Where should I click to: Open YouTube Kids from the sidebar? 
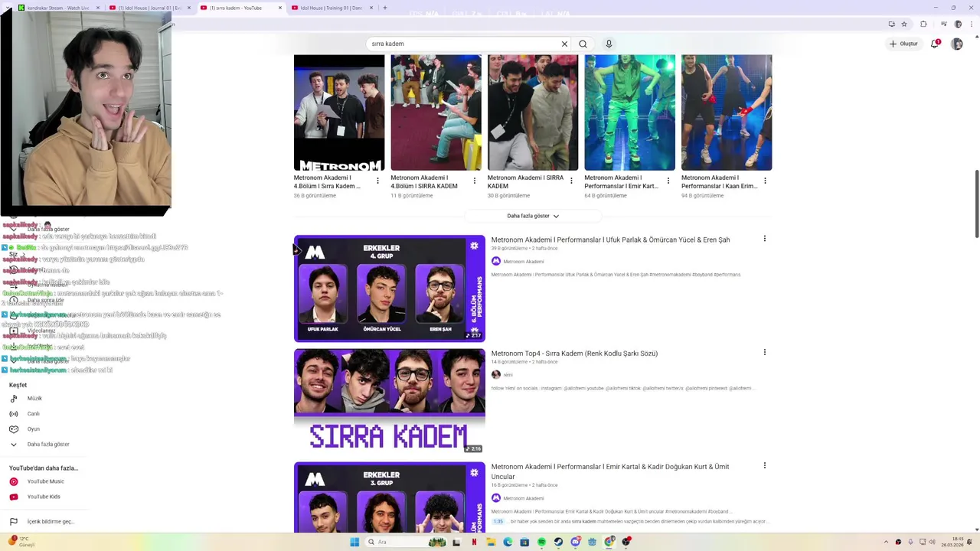[43, 497]
